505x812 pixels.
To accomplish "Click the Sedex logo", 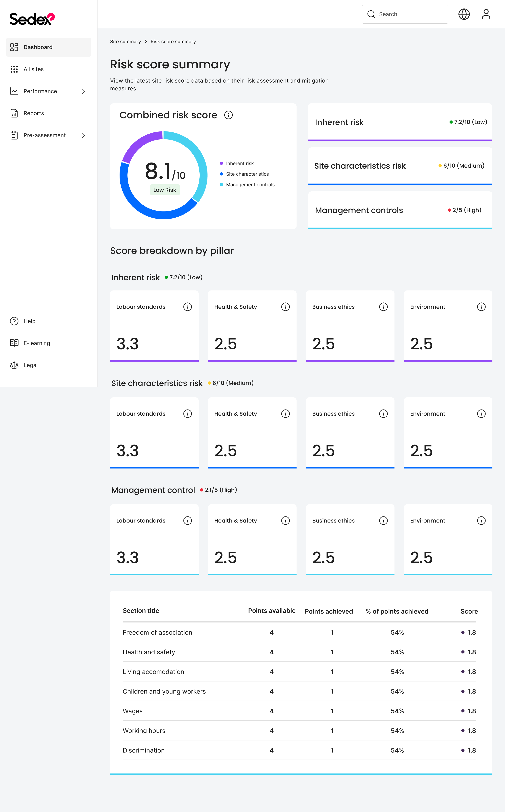I will pyautogui.click(x=32, y=19).
